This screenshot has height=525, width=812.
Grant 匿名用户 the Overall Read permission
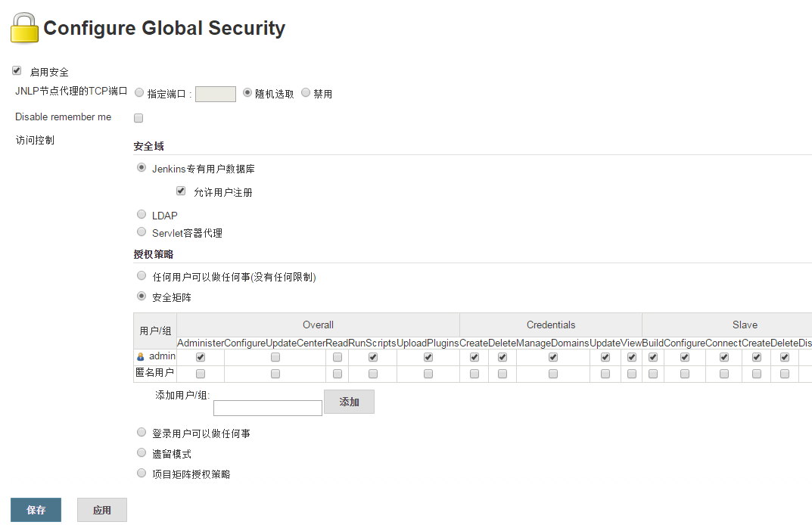point(338,374)
